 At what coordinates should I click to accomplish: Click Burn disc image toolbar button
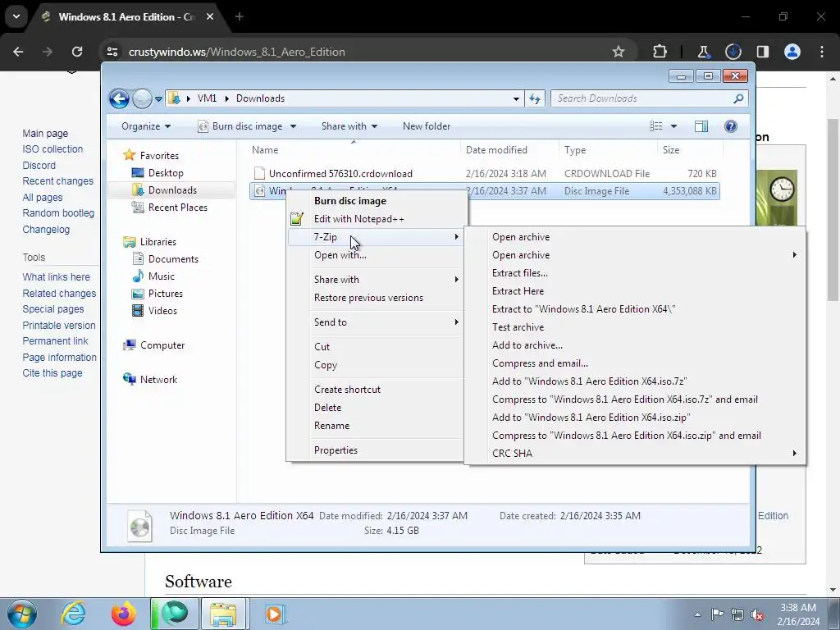pyautogui.click(x=240, y=126)
